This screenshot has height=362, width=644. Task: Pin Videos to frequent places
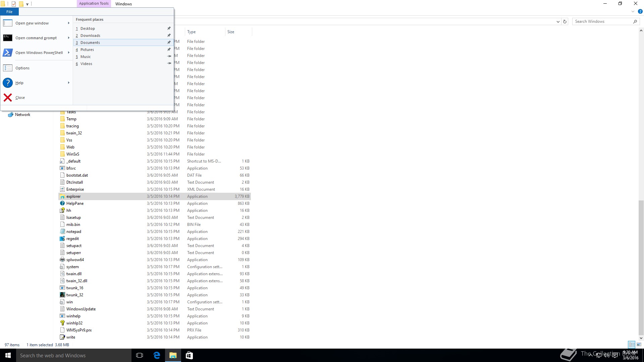169,64
